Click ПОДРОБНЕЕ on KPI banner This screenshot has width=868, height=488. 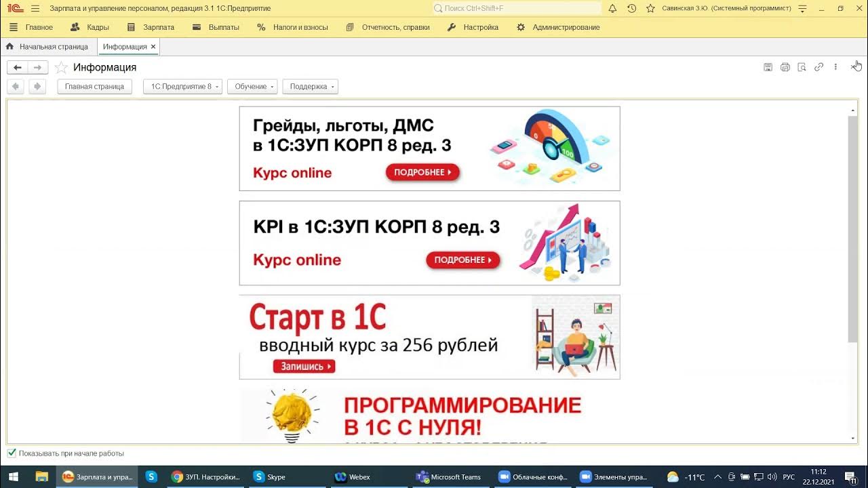click(x=463, y=260)
